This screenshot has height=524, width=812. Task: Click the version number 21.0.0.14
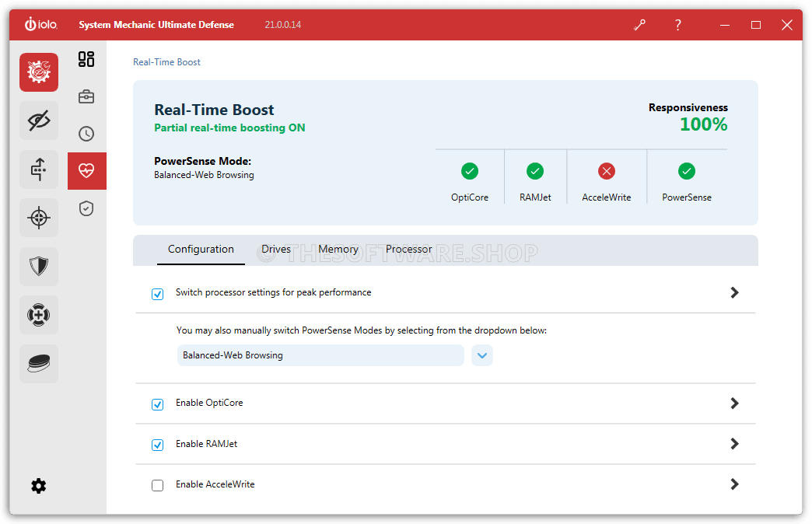[283, 25]
